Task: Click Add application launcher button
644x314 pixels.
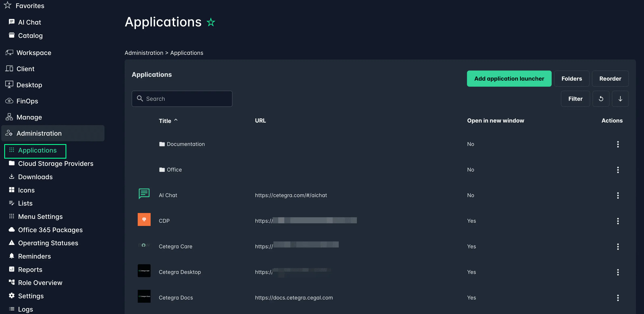Action: click(x=509, y=79)
